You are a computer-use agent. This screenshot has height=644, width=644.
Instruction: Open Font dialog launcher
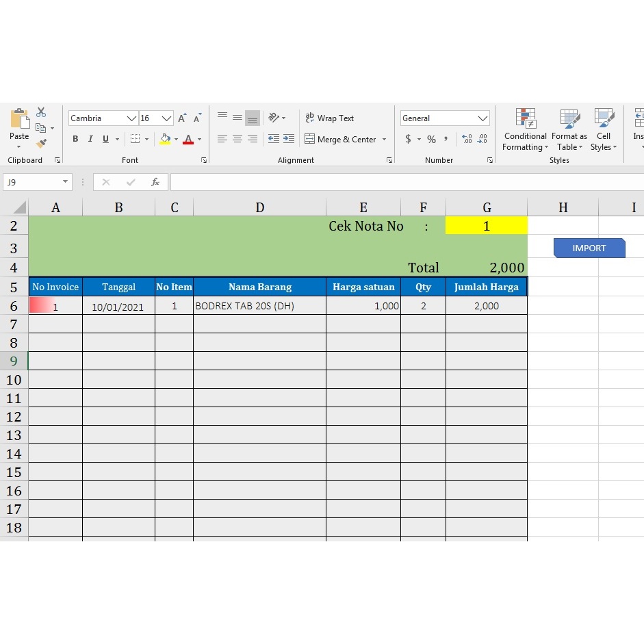(204, 160)
